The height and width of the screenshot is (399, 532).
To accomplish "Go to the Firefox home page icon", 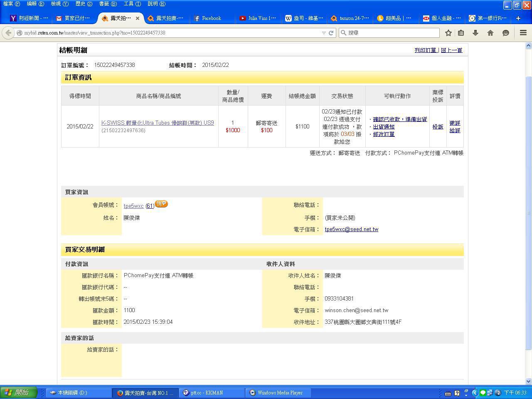I will pos(490,33).
